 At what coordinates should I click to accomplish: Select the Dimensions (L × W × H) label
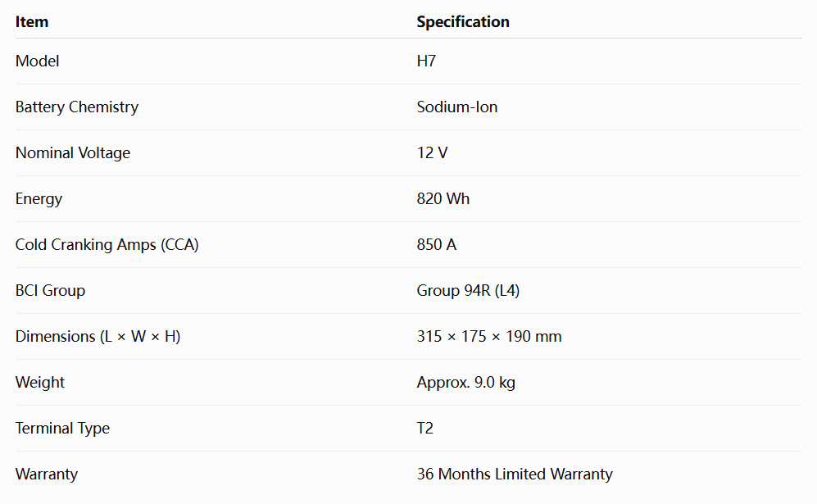pos(98,336)
